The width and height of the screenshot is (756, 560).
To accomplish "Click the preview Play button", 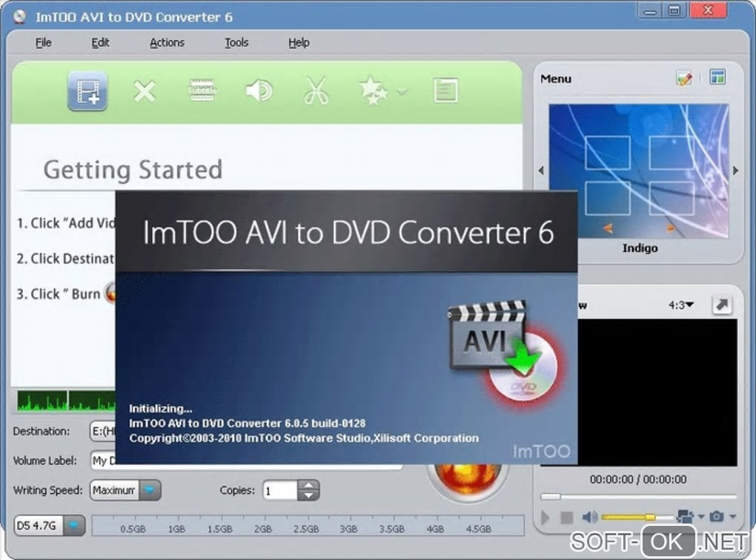I will [546, 518].
